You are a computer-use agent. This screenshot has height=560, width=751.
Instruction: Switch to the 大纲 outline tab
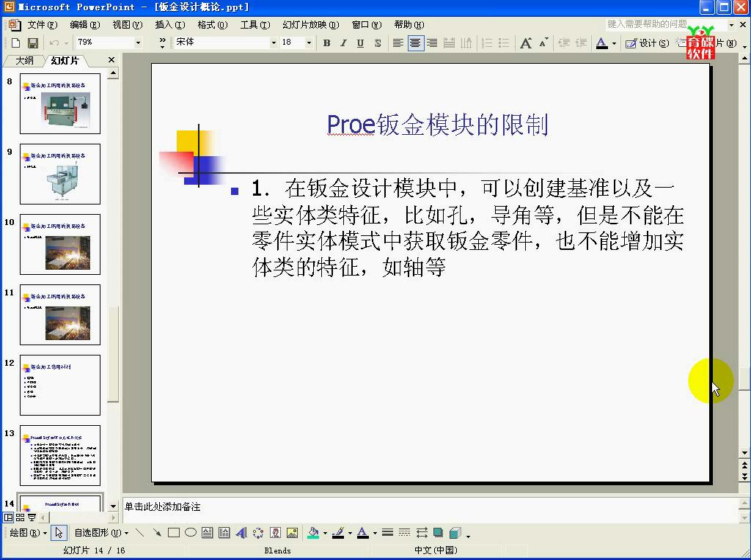(25, 60)
